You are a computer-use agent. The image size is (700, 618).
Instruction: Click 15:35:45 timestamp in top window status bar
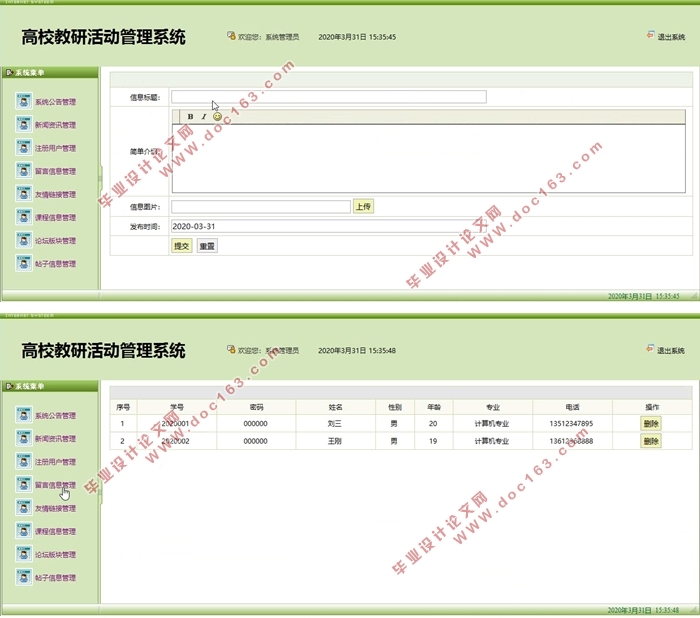pyautogui.click(x=667, y=296)
